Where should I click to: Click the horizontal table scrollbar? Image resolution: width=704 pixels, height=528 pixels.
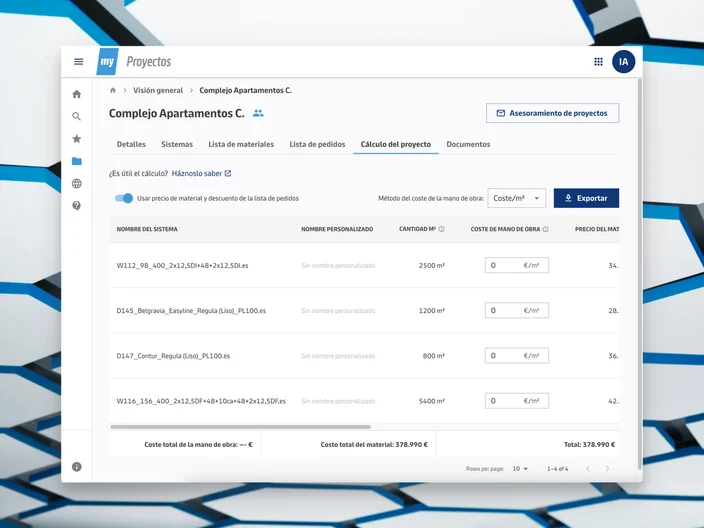pos(241,427)
